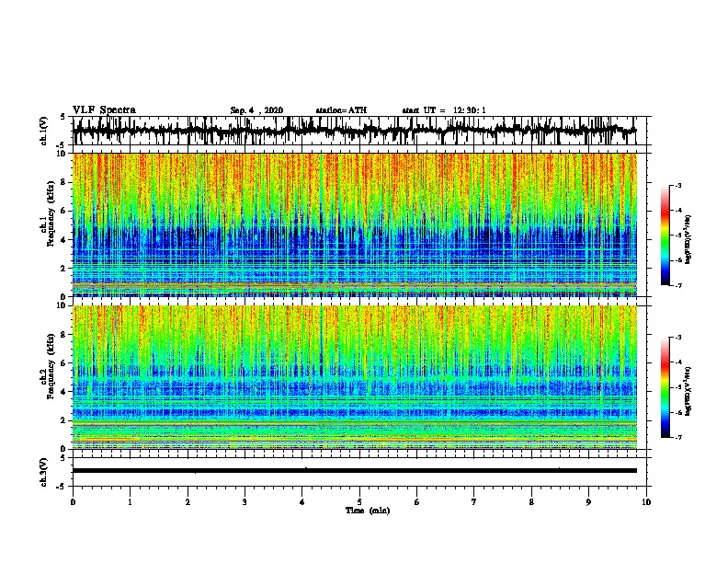Click the ch.1 voltage waveform trace
Viewport: 728px width, 563px height.
354,131
